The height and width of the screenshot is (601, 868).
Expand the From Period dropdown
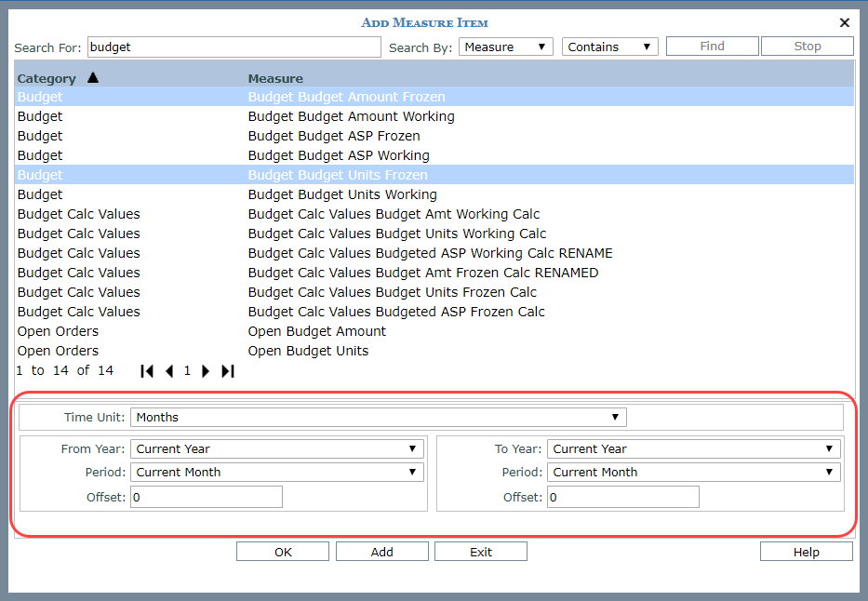click(x=276, y=473)
